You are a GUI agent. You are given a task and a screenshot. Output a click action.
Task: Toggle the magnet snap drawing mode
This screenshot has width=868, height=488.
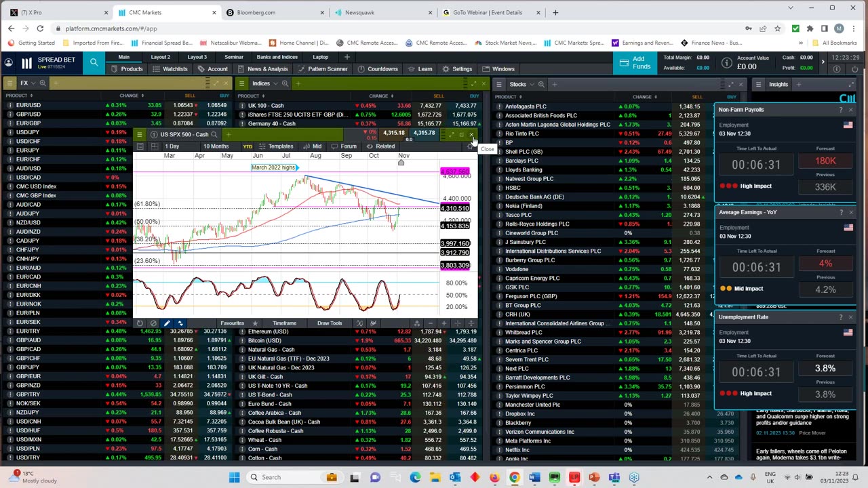click(181, 323)
